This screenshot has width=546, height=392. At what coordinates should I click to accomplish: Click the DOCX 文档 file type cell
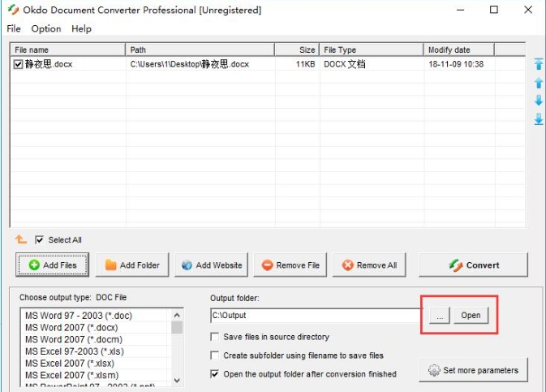pos(345,64)
